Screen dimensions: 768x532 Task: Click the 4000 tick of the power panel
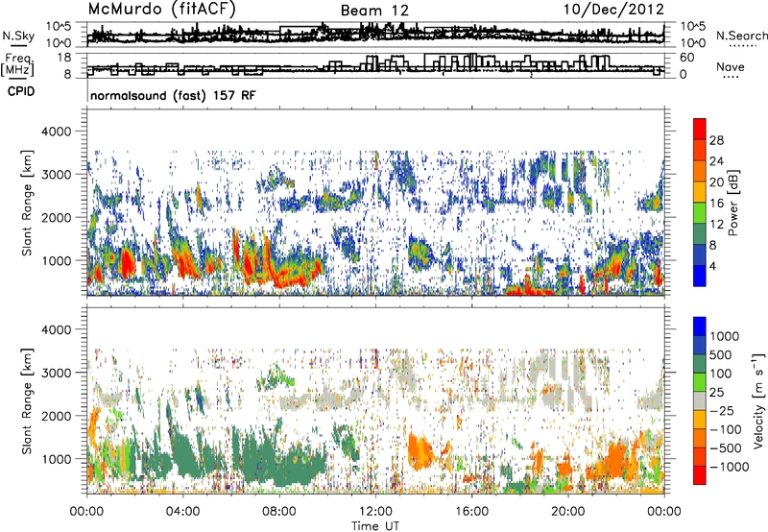57,132
